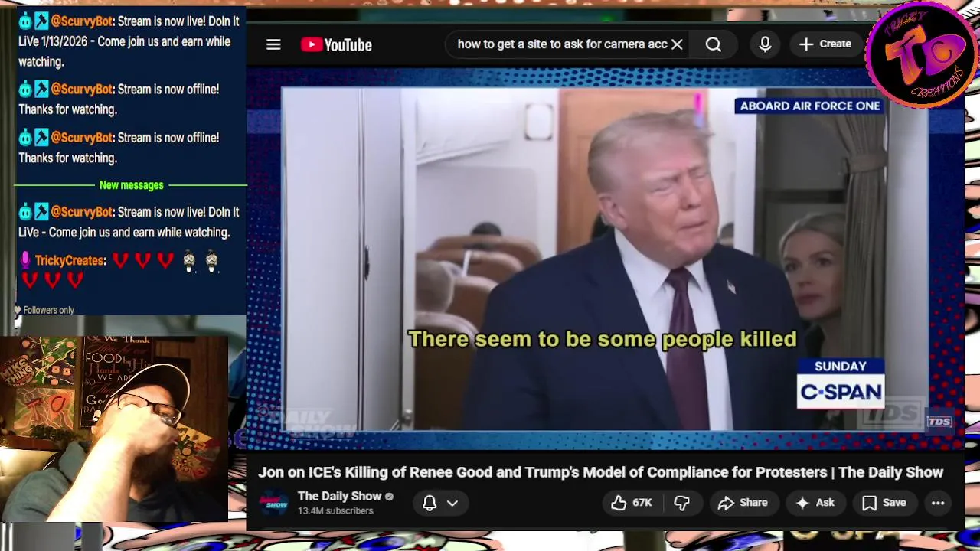Share the Daily Show video

[x=743, y=503]
